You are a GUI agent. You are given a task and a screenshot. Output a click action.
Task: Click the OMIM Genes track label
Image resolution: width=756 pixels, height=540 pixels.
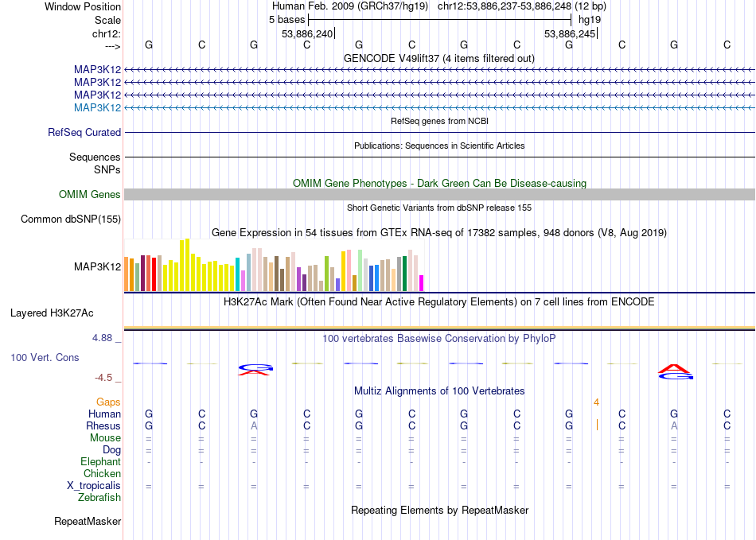[90, 194]
